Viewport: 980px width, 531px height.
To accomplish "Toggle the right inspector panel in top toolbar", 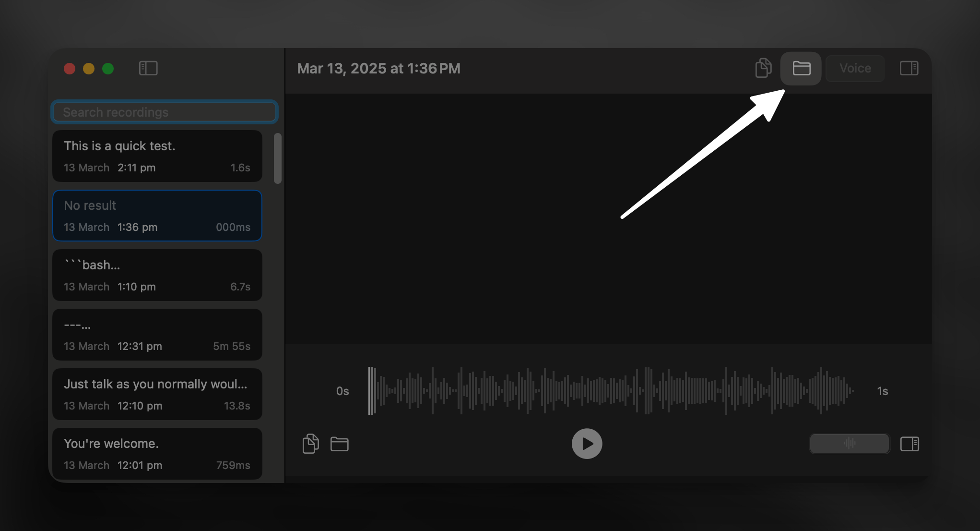I will (x=909, y=68).
